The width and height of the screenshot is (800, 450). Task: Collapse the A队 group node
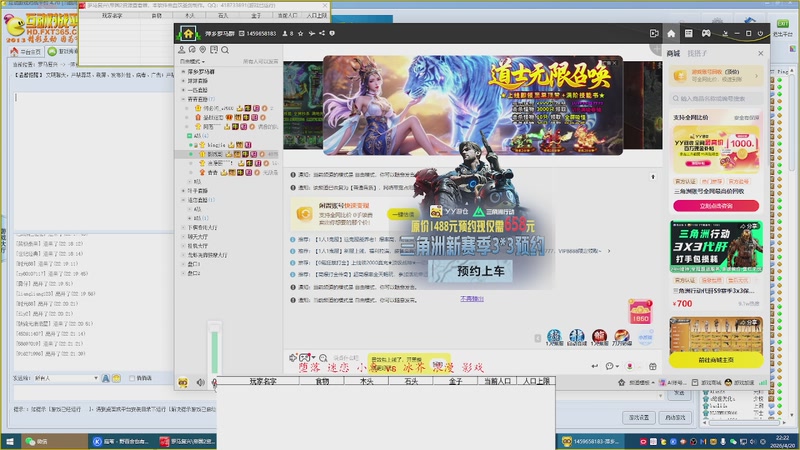click(189, 136)
